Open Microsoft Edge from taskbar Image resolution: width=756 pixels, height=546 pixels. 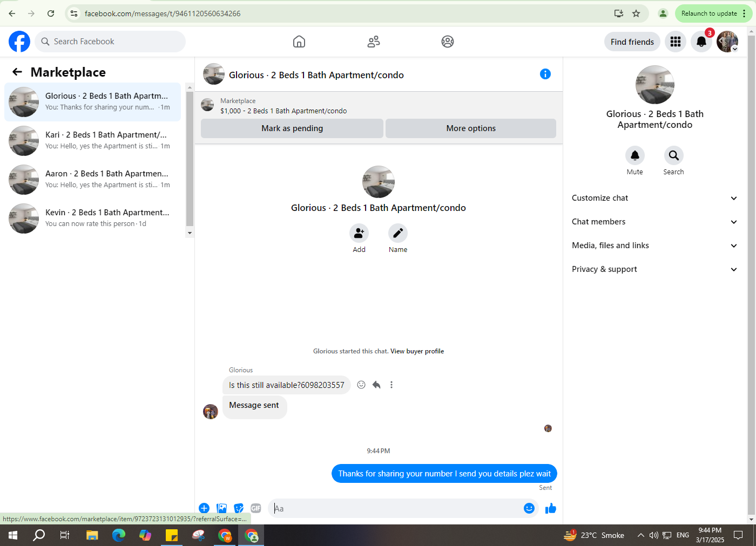click(119, 535)
